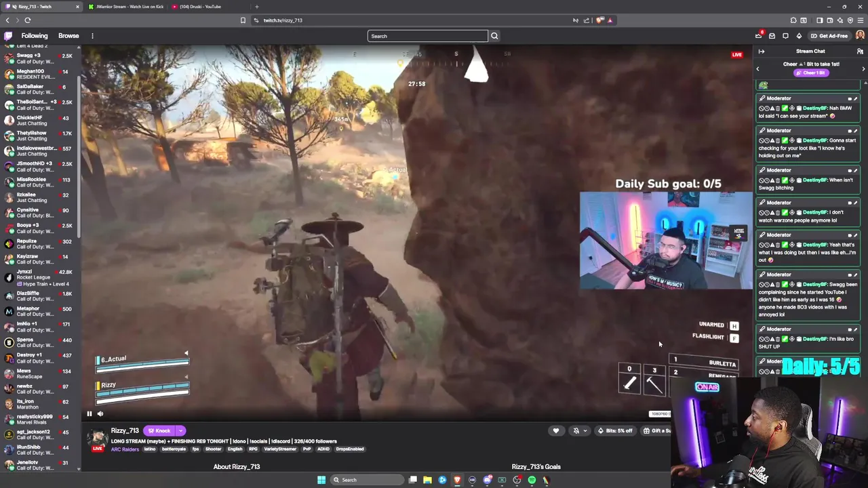Click the Bits 5% off button
Screen dimensions: 868x488
point(616,430)
